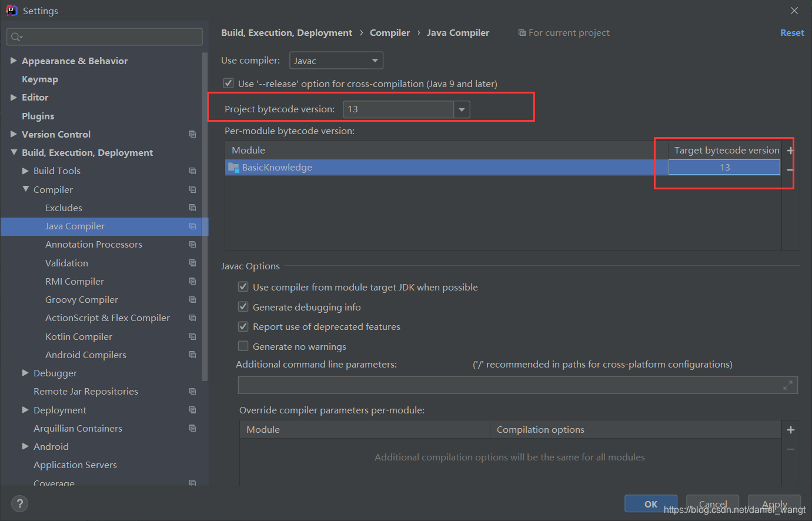Click the target bytecode version cell 13
This screenshot has width=812, height=521.
point(724,168)
